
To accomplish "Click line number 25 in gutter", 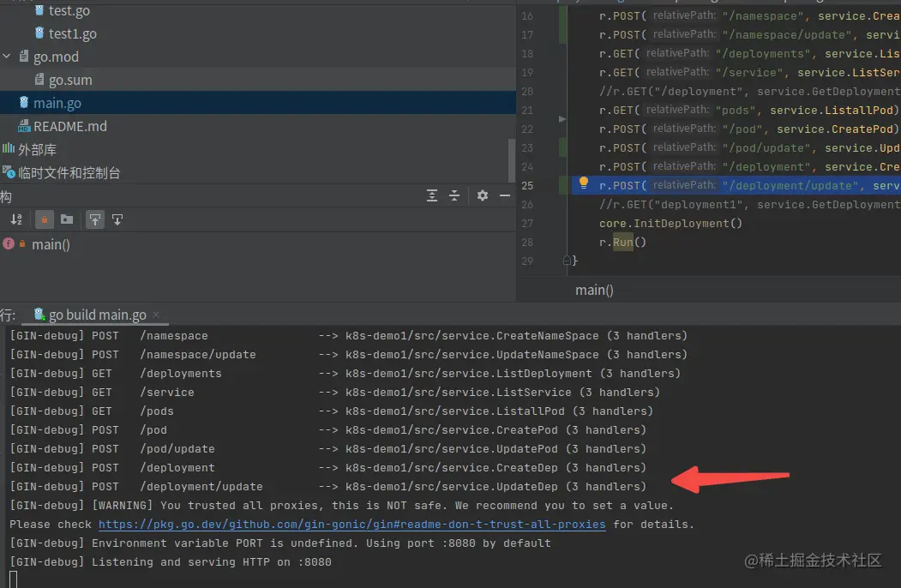I will 527,186.
